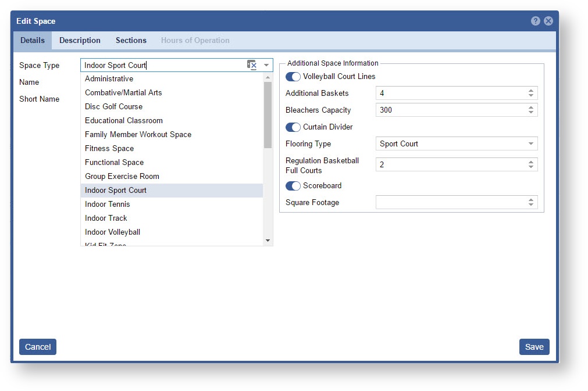The height and width of the screenshot is (391, 588).
Task: Click the Cancel button
Action: (38, 347)
